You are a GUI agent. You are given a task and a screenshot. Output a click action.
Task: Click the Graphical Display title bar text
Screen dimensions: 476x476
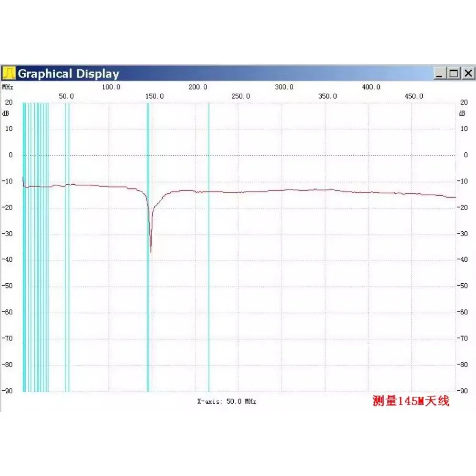point(68,74)
